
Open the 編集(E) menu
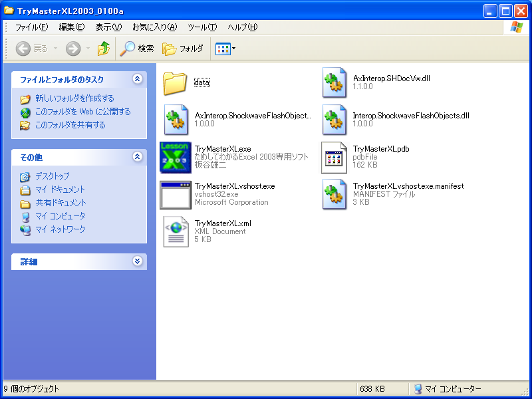(x=72, y=27)
